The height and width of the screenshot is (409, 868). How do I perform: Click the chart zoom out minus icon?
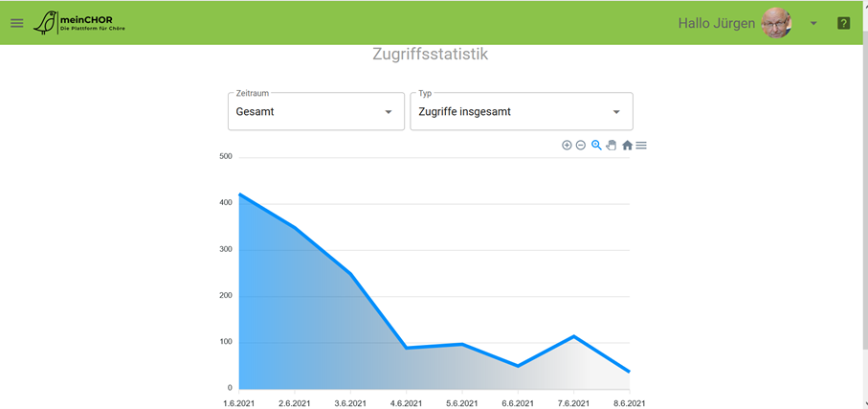click(x=581, y=146)
